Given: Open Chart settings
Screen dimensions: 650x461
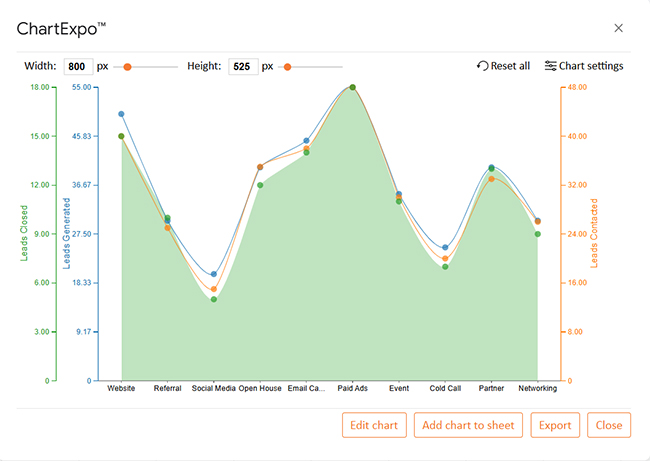Looking at the screenshot, I should tap(583, 66).
